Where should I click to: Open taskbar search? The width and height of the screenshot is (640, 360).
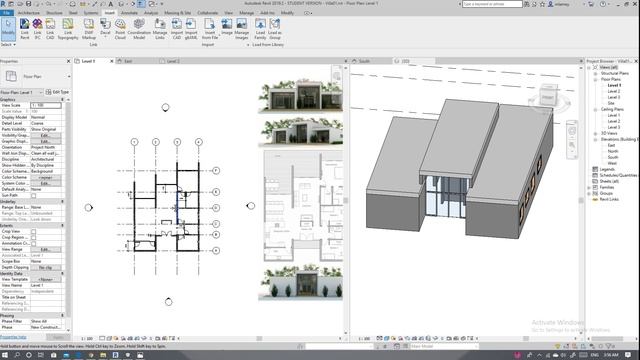17,355
